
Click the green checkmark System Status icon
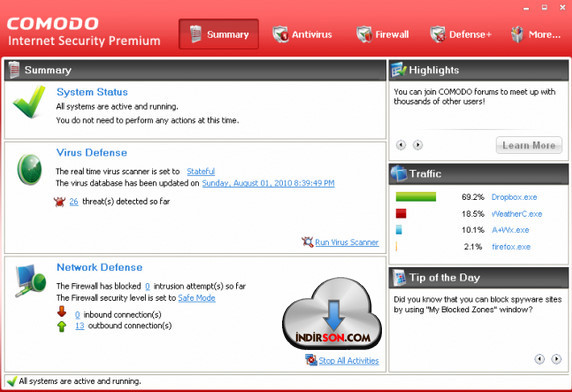click(x=29, y=102)
